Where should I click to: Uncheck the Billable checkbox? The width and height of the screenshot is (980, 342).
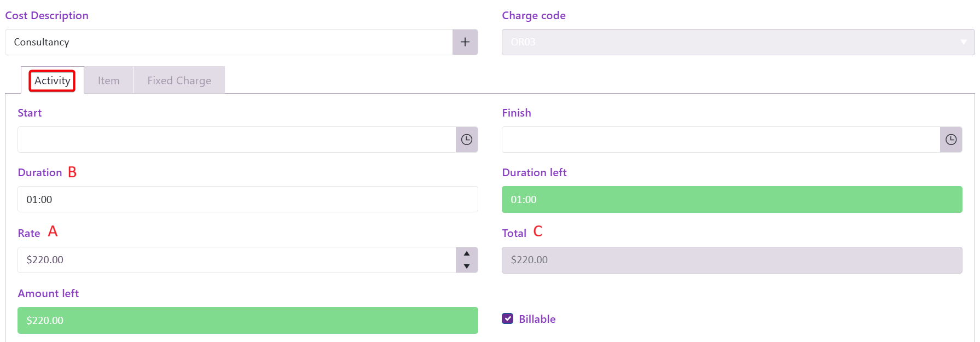pyautogui.click(x=508, y=319)
